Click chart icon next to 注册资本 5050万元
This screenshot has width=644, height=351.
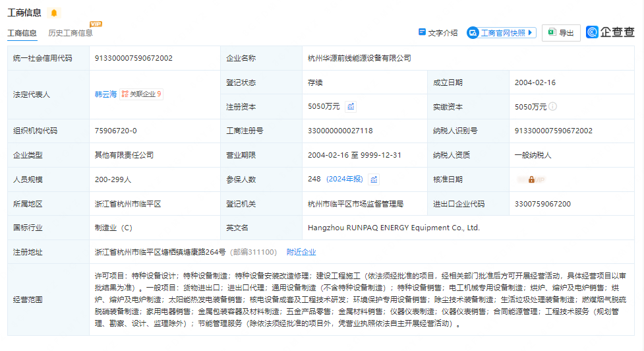coord(351,107)
